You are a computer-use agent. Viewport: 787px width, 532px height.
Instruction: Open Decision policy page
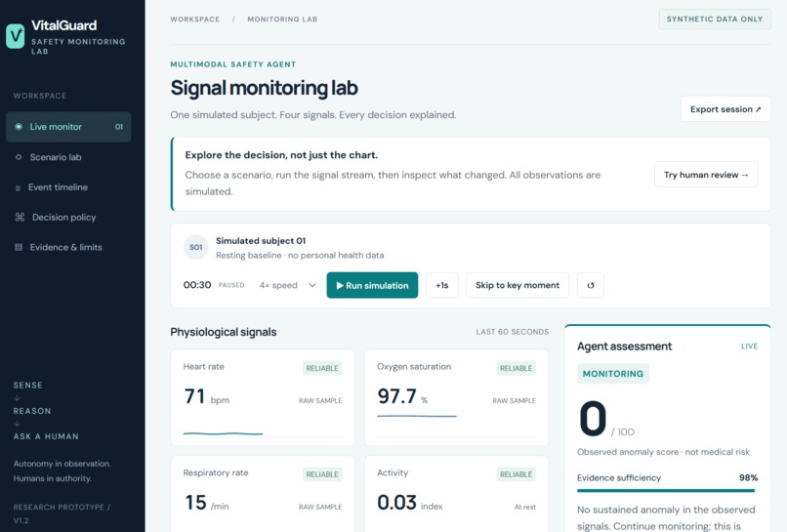coord(68,218)
